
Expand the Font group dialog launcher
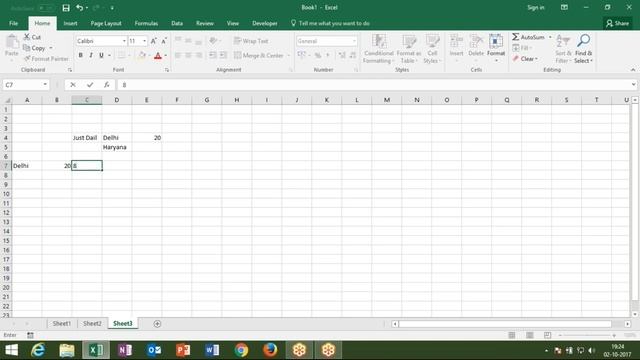tap(167, 70)
